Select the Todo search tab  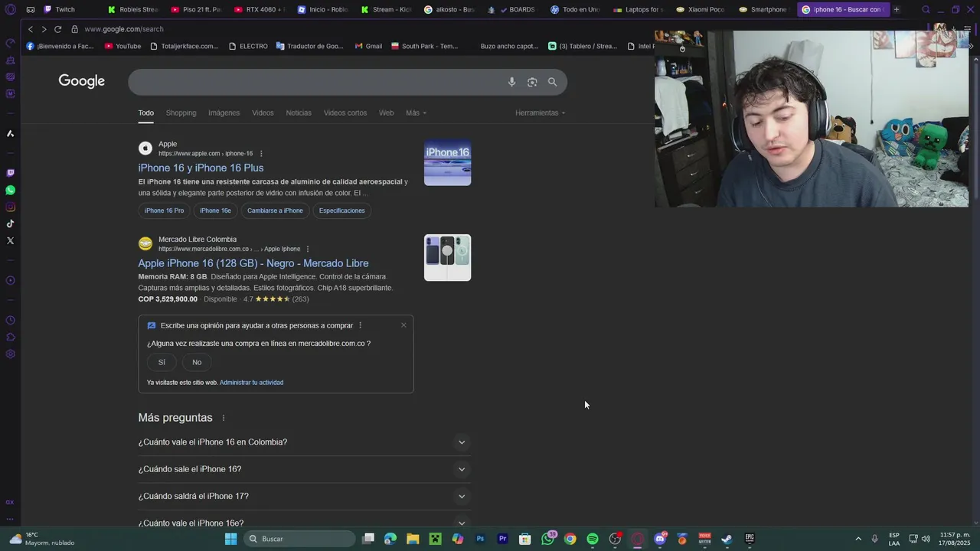[145, 112]
